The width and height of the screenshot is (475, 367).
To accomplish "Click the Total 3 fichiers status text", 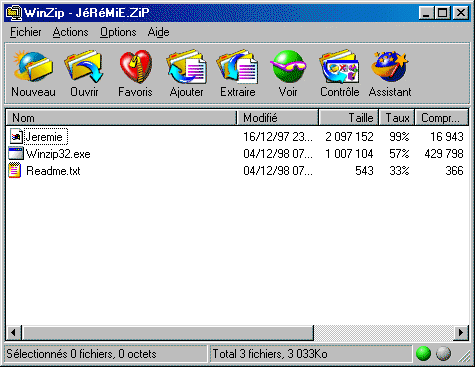I will click(270, 354).
